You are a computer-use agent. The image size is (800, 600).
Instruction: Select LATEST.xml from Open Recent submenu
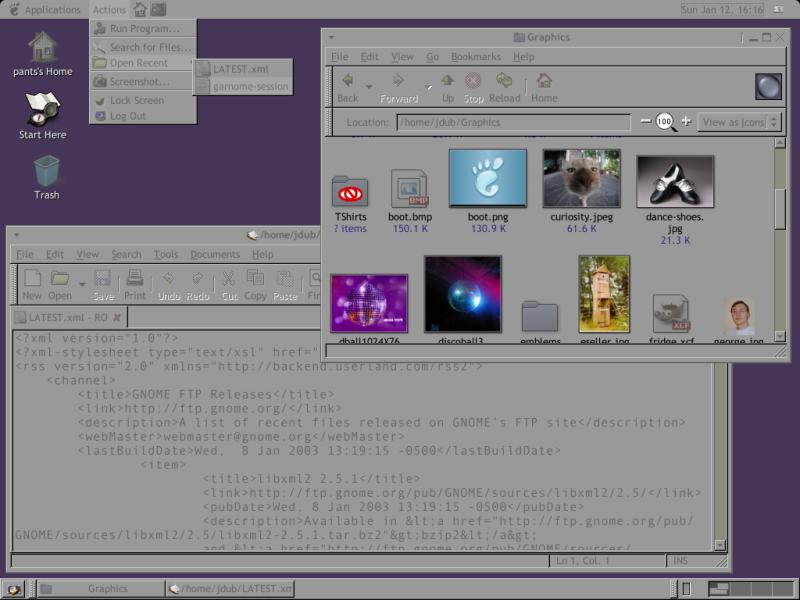[243, 68]
